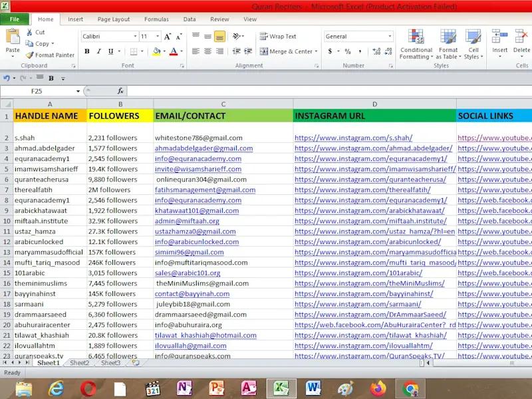Click into the formula bar input

[x=329, y=91]
